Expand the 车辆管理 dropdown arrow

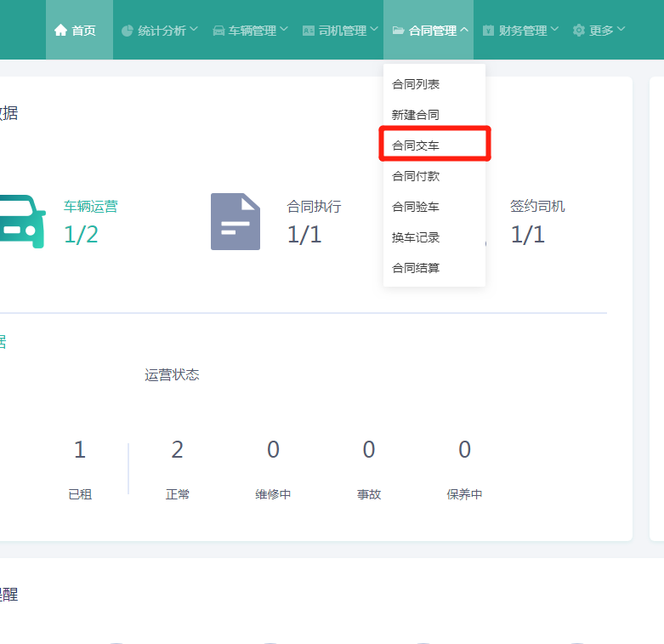284,30
